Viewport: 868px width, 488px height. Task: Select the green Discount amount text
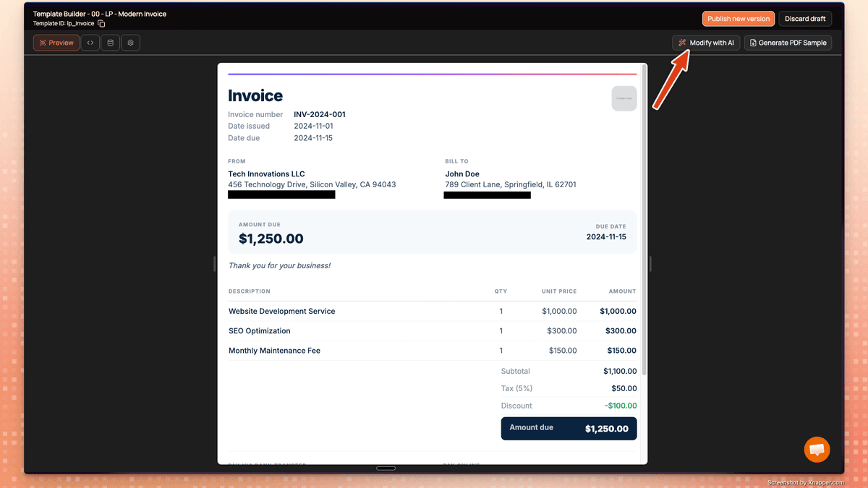[621, 406]
